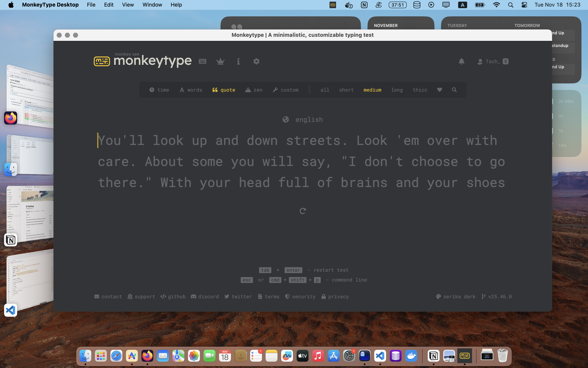This screenshot has width=588, height=368.
Task: Open Finder from the Dock
Action: (x=85, y=356)
